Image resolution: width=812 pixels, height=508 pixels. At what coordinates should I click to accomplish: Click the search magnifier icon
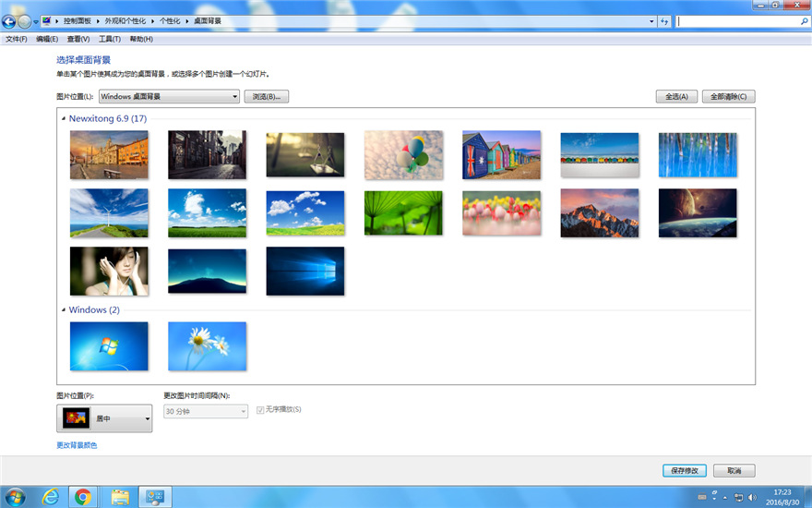tap(805, 21)
